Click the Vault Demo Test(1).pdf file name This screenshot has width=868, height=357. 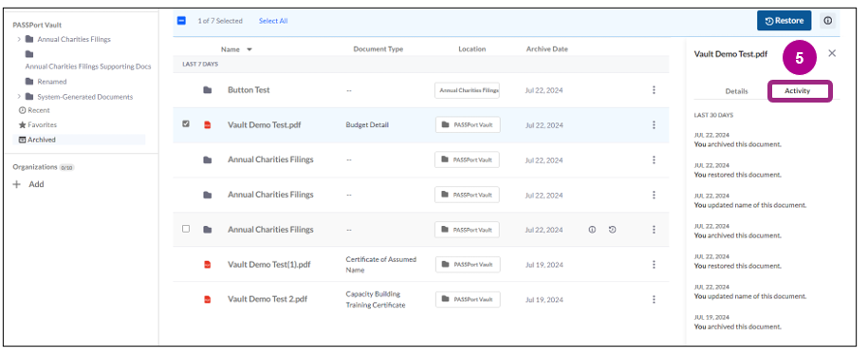pos(269,264)
